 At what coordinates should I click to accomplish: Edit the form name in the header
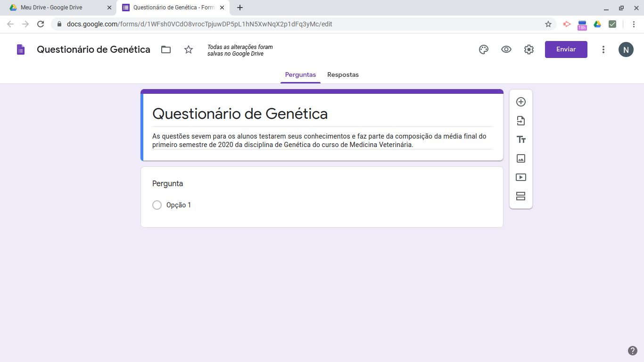tap(93, 49)
